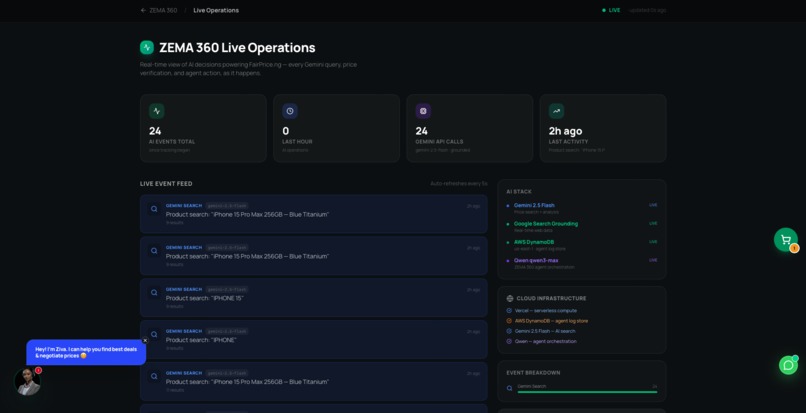Select the Live Operations breadcrumb
806x413 pixels.
216,10
